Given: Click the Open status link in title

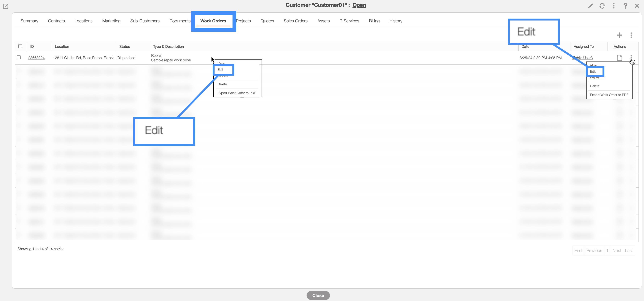Looking at the screenshot, I should pos(359,5).
